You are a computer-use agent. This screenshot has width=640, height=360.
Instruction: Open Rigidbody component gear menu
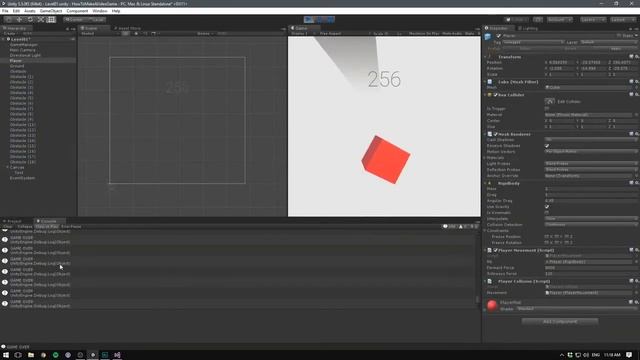click(636, 183)
